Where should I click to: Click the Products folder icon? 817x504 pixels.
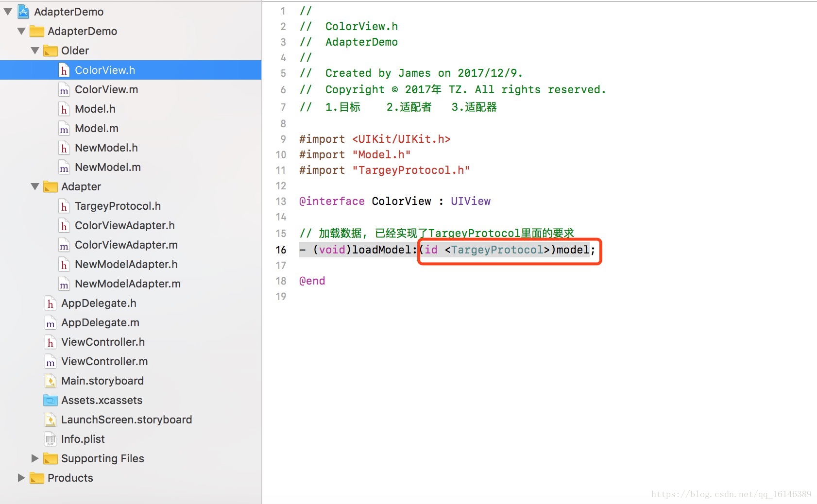37,478
